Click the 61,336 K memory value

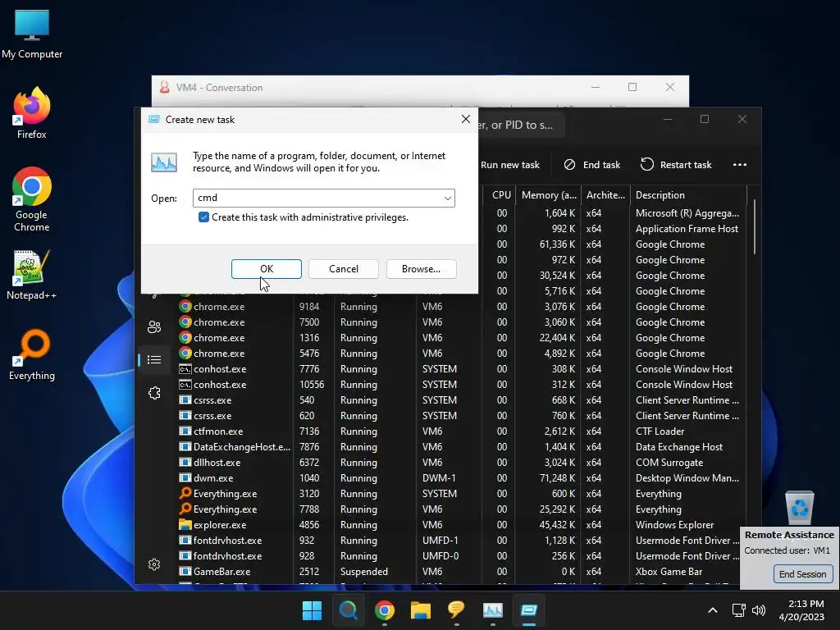[x=557, y=244]
